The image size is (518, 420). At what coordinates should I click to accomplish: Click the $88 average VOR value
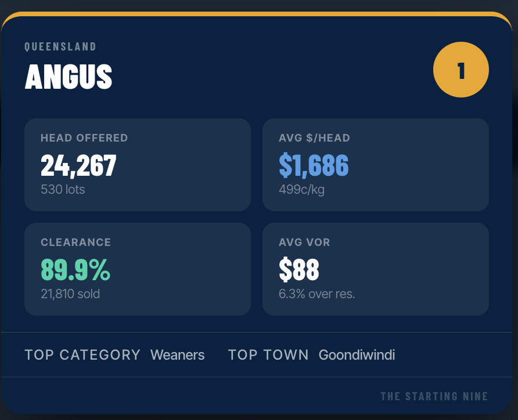click(x=299, y=270)
